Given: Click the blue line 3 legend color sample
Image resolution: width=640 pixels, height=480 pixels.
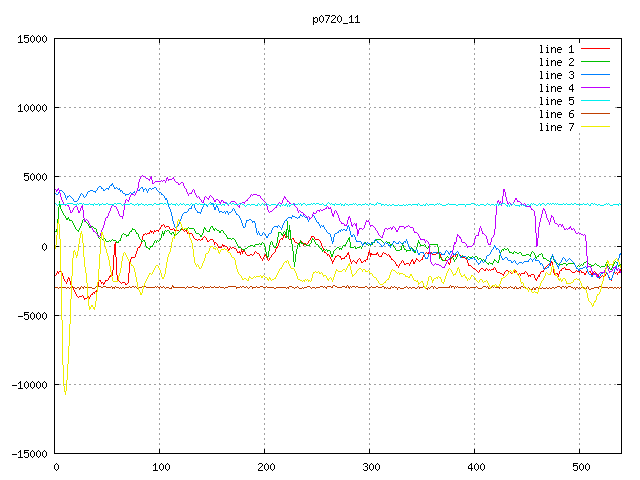Looking at the screenshot, I should click(596, 75).
